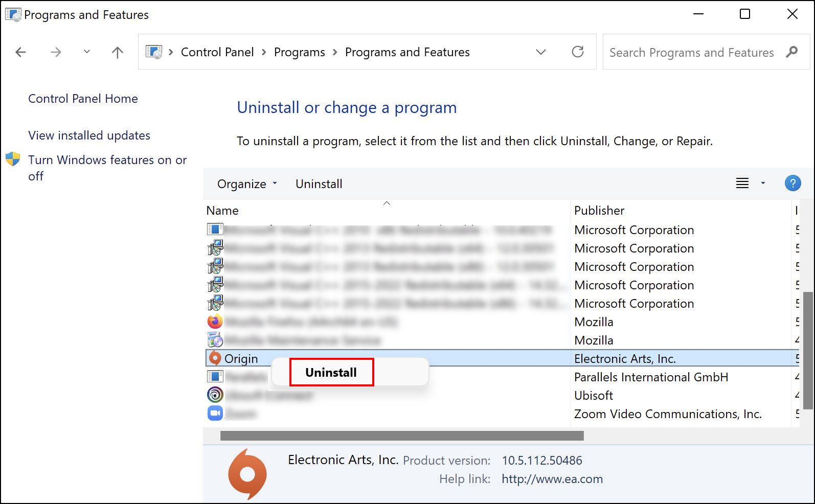Expand the address bar history dropdown
The image size is (815, 504).
541,52
